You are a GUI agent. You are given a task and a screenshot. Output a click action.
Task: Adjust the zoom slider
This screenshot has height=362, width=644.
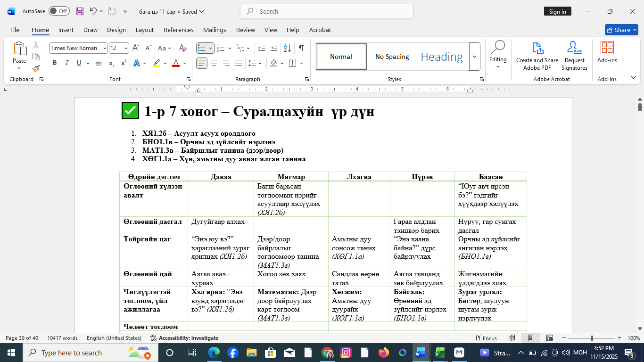tap(591, 338)
